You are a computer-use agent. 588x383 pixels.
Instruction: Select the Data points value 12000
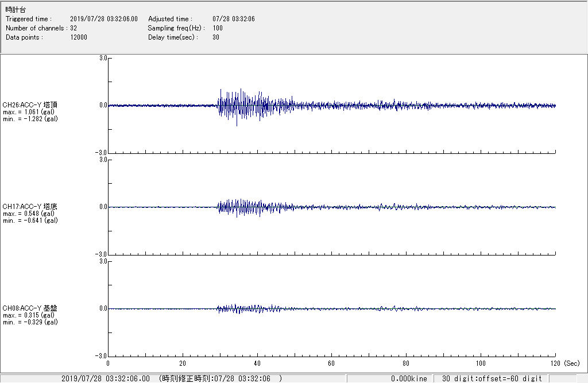coord(79,37)
